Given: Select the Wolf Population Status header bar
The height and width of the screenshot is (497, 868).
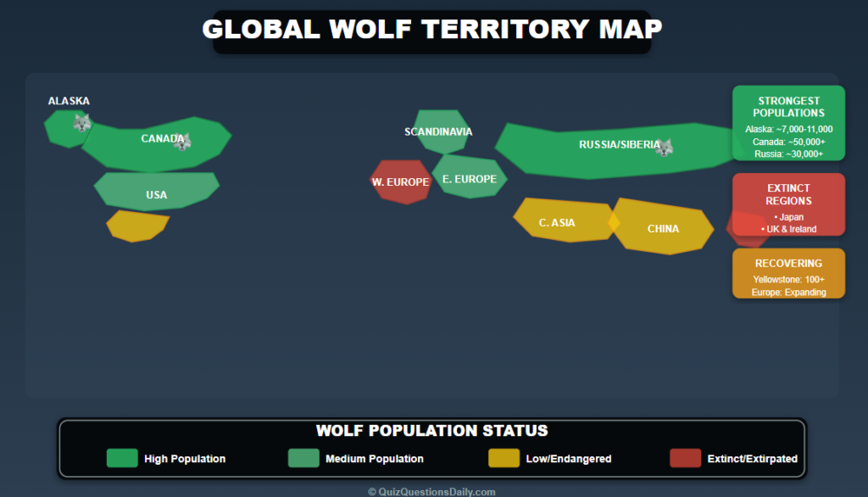Looking at the screenshot, I should coord(433,430).
